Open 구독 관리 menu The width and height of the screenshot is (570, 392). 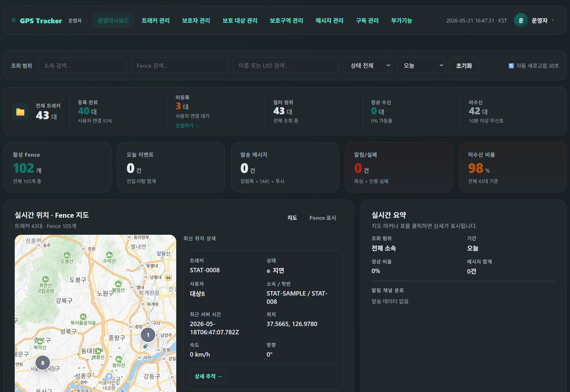tap(367, 20)
